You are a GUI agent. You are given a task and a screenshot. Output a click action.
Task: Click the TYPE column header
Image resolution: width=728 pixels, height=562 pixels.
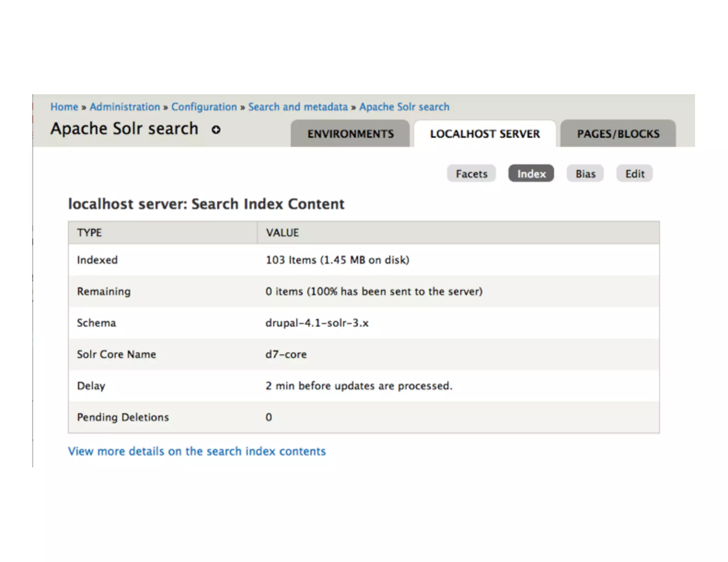pos(89,233)
